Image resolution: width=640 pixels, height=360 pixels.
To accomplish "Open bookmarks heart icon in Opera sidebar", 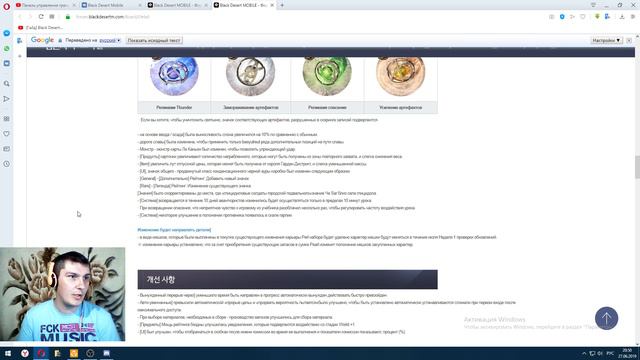I will tap(7, 134).
